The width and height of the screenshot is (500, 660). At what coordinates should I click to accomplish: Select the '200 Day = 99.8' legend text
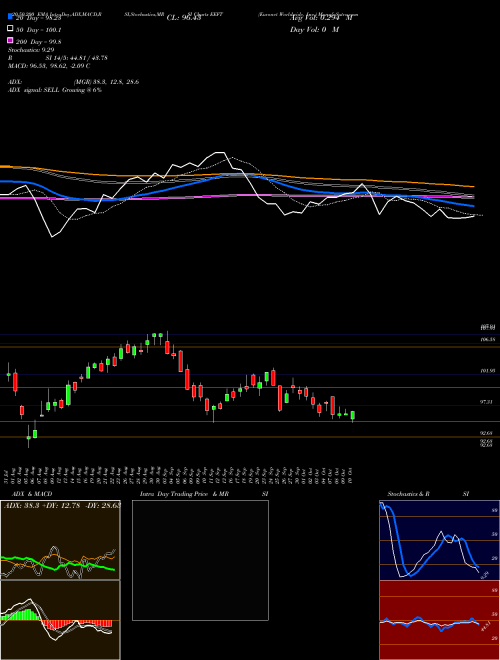(39, 42)
